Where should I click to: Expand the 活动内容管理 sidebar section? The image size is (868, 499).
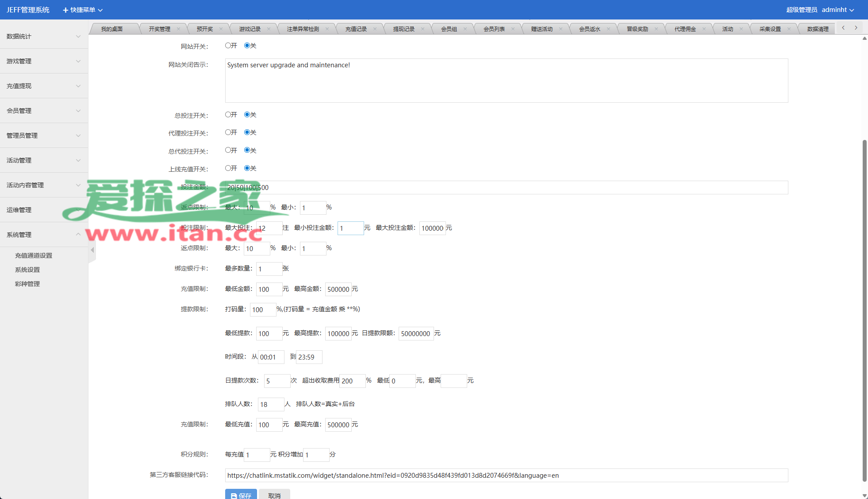point(44,185)
